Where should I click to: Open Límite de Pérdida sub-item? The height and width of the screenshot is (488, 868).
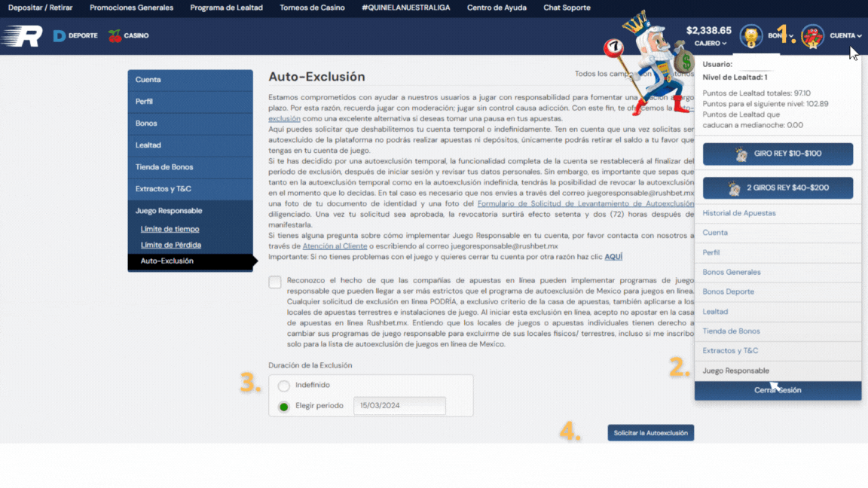(170, 245)
